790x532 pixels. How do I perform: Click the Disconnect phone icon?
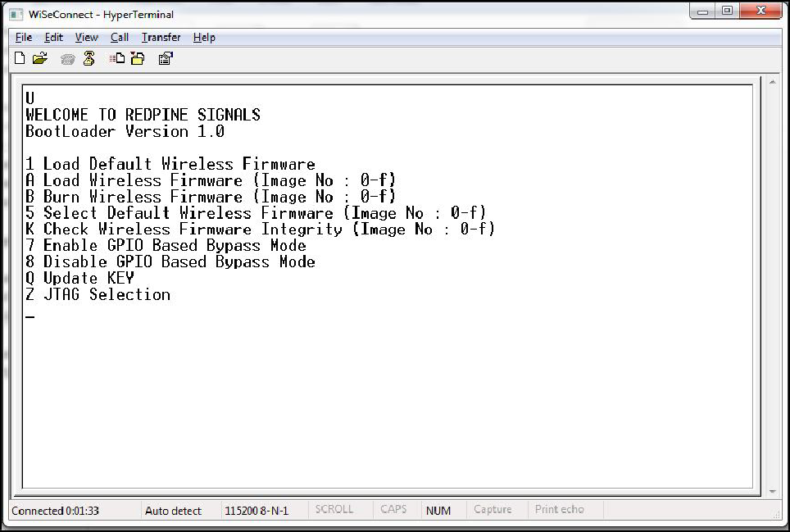point(67,57)
